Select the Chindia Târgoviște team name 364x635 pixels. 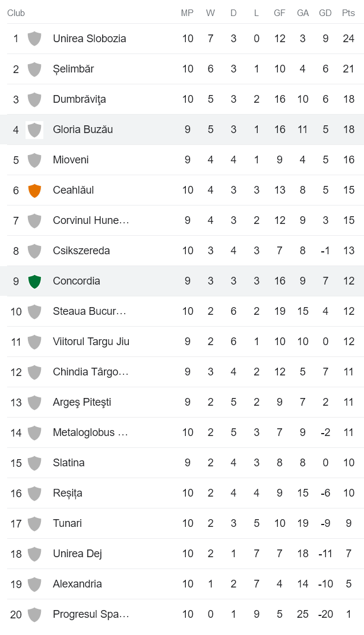pyautogui.click(x=90, y=372)
